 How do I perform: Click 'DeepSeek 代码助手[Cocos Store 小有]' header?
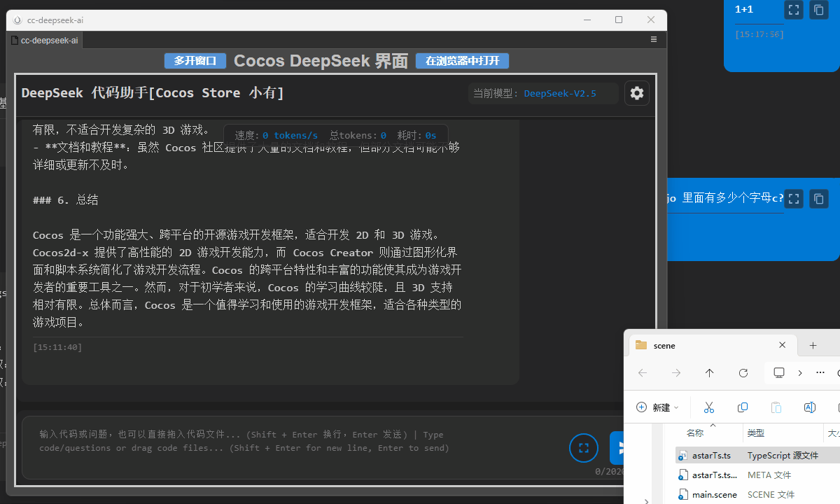[x=153, y=93]
